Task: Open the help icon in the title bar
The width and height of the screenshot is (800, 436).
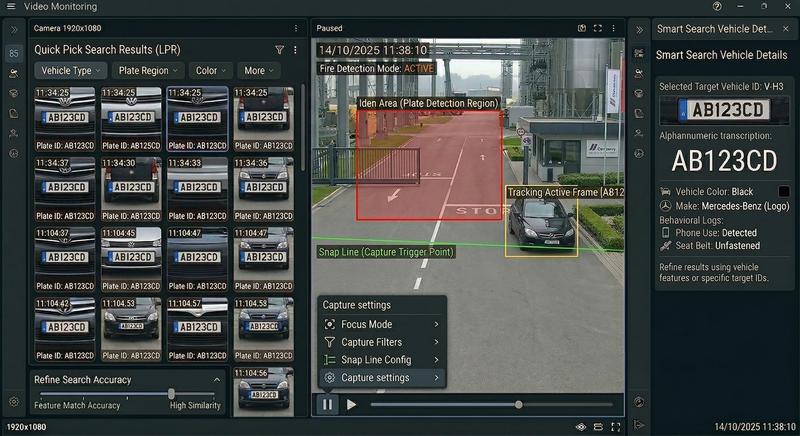Action: point(717,6)
